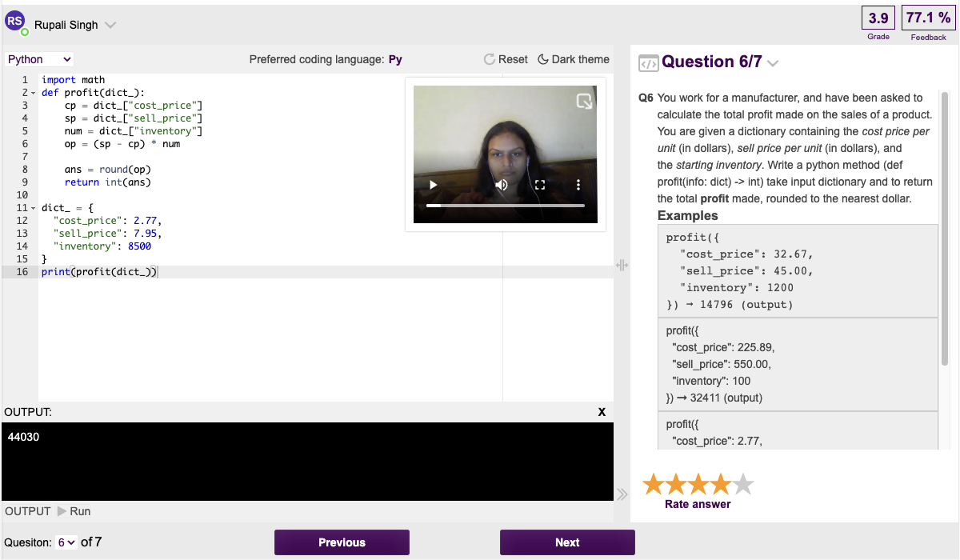Close the output panel with X
The image size is (960, 560).
pos(602,412)
